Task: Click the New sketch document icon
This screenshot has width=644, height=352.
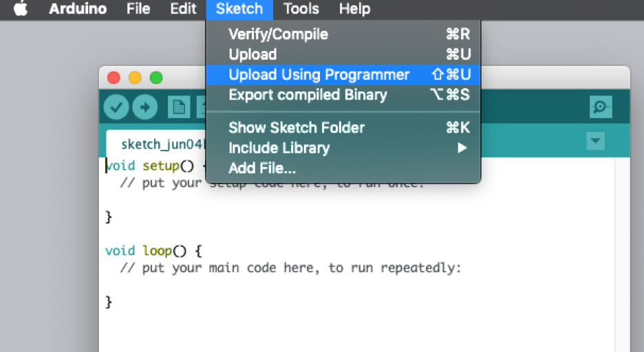Action: tap(179, 107)
